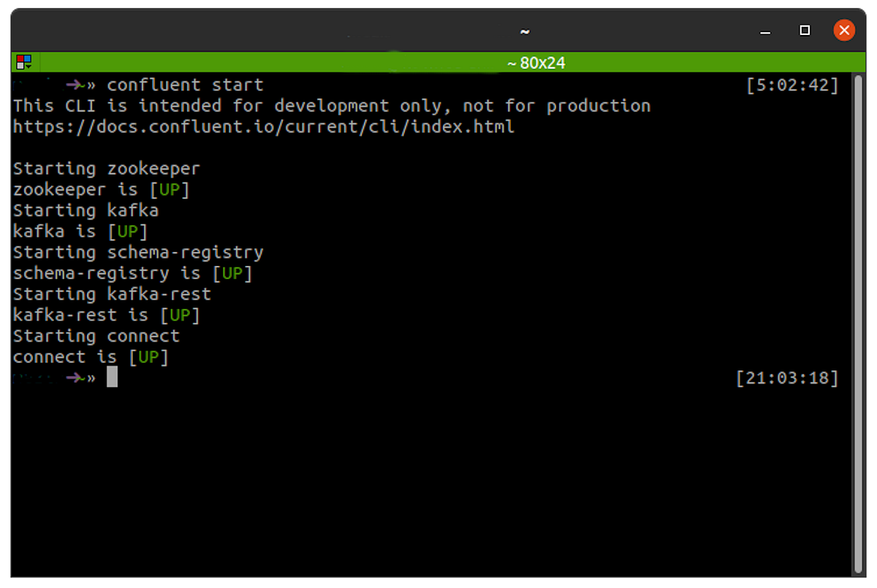Click the terminal window menu icon
This screenshot has width=877, height=588.
tap(22, 62)
